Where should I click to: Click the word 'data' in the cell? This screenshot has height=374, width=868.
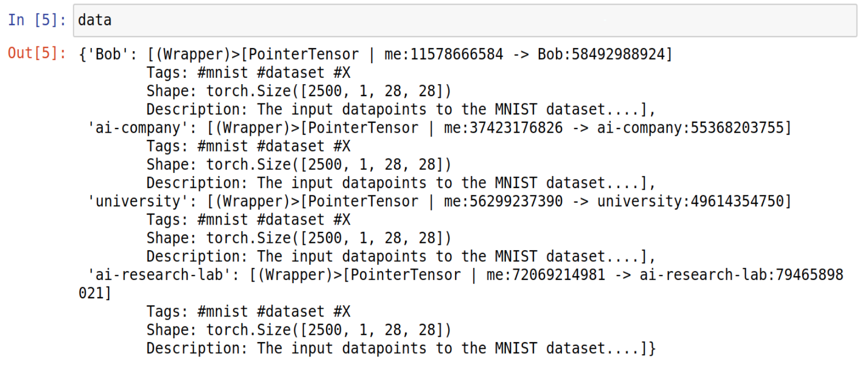(95, 20)
